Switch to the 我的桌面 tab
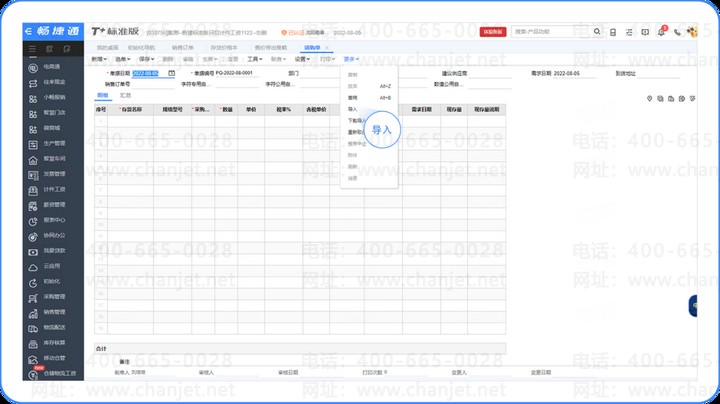 tap(107, 48)
